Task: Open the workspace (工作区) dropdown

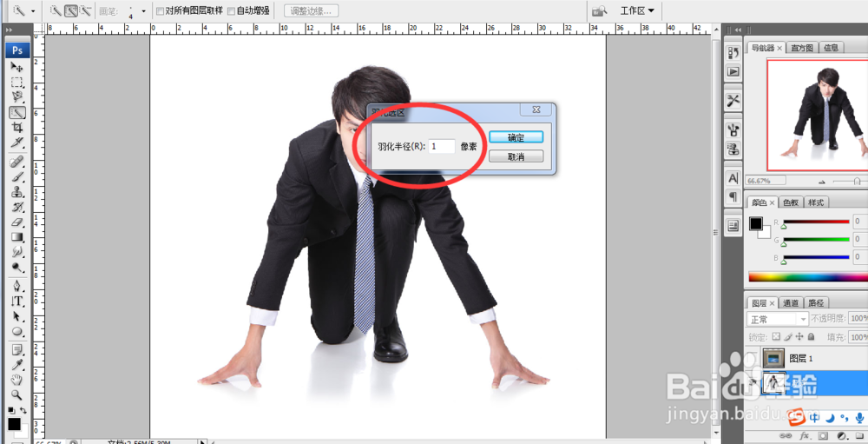Action: tap(637, 10)
